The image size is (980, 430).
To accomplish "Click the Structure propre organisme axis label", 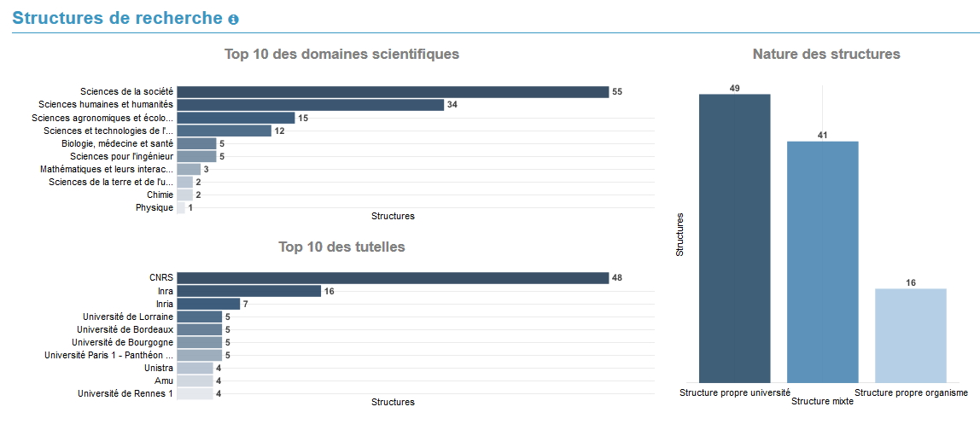I will (x=911, y=392).
